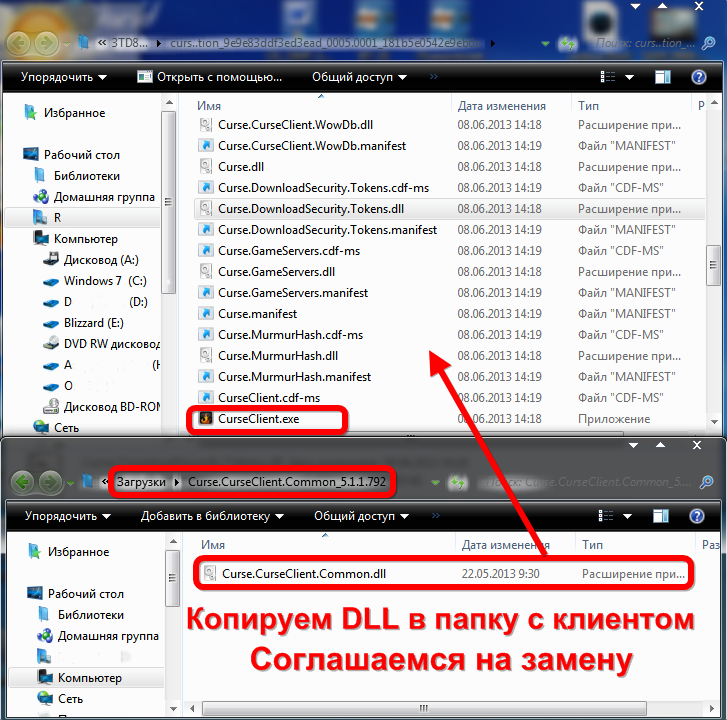This screenshot has height=720, width=727.
Task: Click Загрузки in the lower address bar
Action: point(141,482)
